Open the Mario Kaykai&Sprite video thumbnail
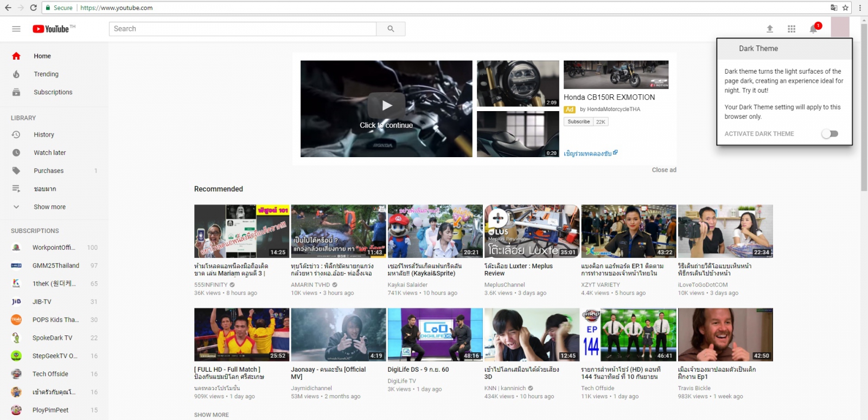This screenshot has height=420, width=868. [x=435, y=231]
